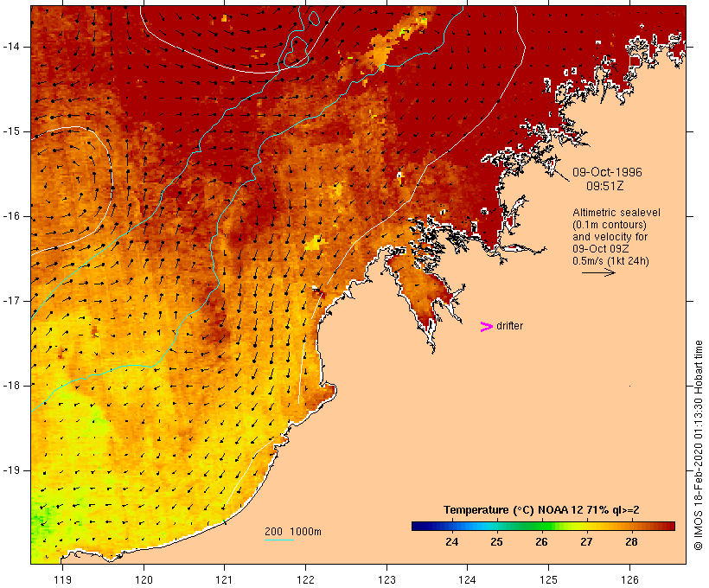Click longitude axis label 121

[x=224, y=579]
